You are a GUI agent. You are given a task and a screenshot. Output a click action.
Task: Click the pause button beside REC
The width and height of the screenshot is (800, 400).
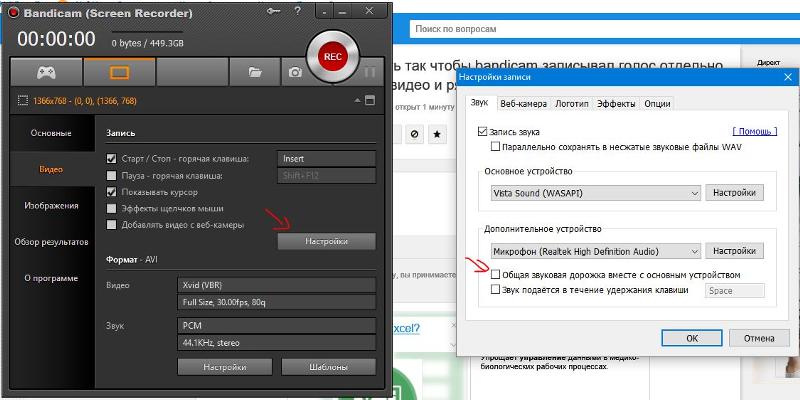click(369, 73)
